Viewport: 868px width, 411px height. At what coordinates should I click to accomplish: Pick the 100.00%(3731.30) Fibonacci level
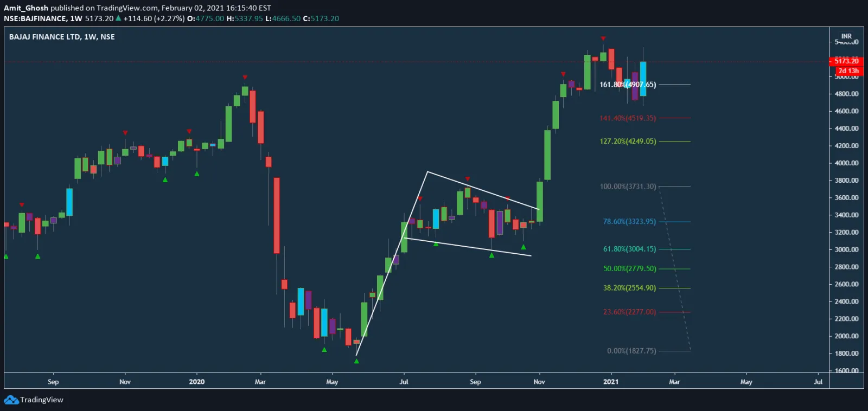coord(628,187)
